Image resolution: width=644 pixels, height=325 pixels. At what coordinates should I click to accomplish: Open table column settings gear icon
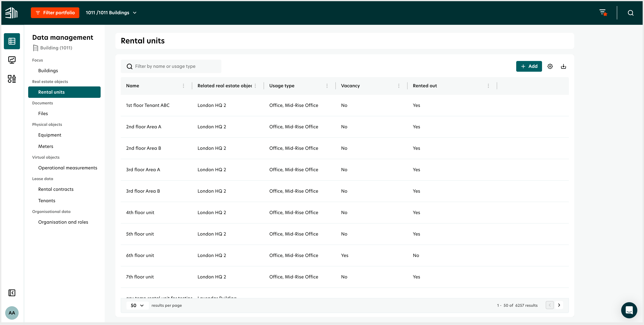[x=550, y=66]
